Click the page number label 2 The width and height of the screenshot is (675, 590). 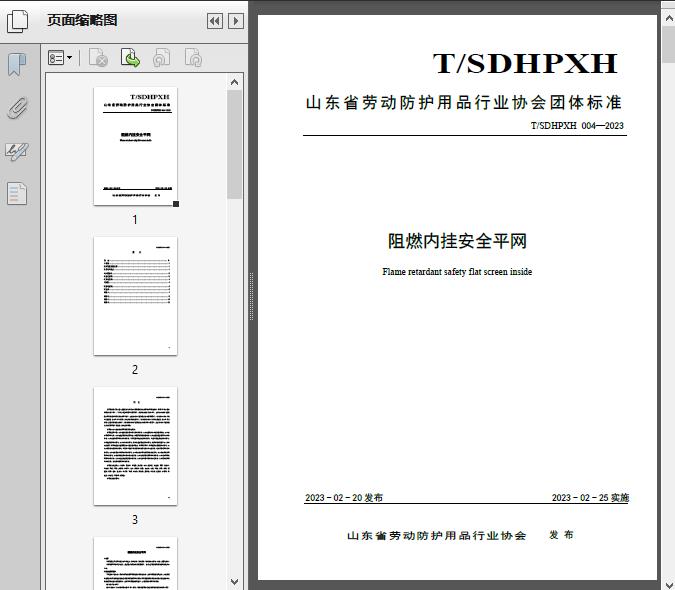point(135,369)
